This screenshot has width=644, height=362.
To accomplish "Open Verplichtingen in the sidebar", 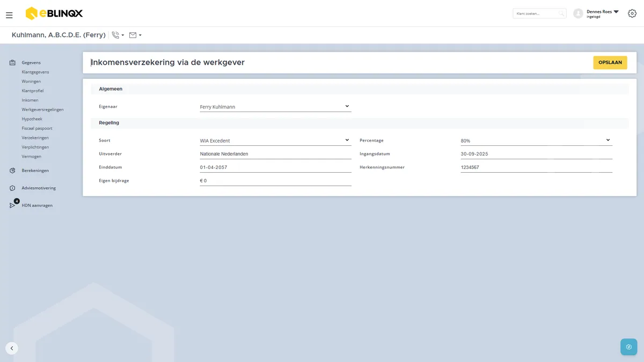I will (35, 147).
